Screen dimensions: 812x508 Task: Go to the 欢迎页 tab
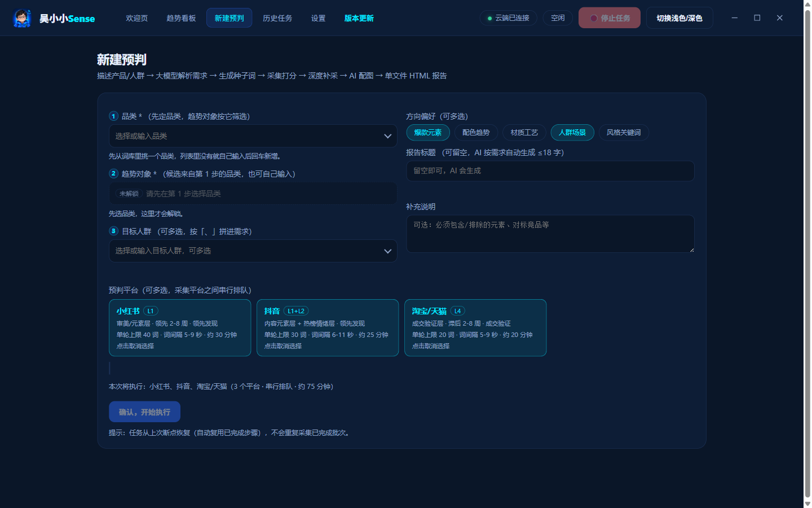[x=137, y=18]
